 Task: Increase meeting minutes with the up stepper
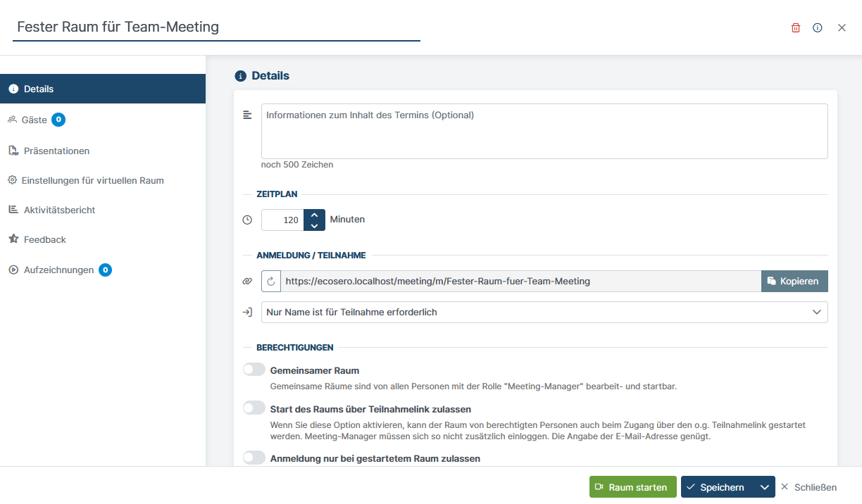point(315,215)
